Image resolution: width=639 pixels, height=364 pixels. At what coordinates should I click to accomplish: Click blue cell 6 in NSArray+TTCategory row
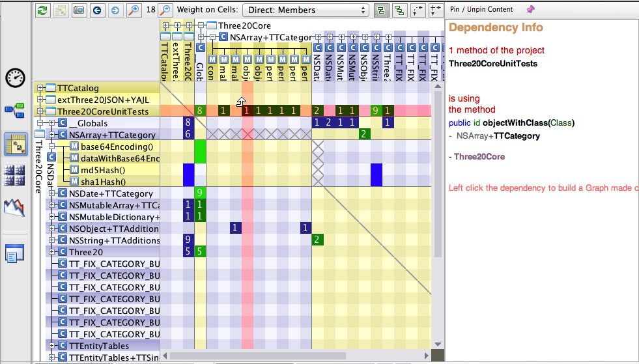click(188, 134)
